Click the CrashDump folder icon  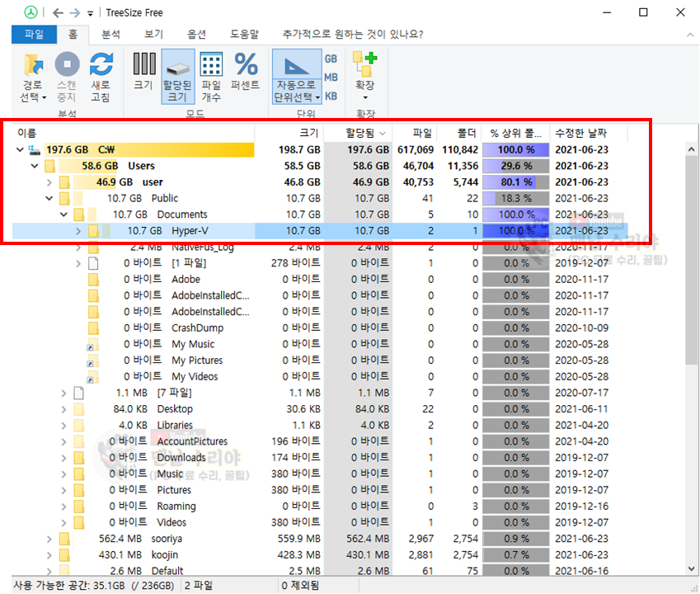(x=93, y=328)
